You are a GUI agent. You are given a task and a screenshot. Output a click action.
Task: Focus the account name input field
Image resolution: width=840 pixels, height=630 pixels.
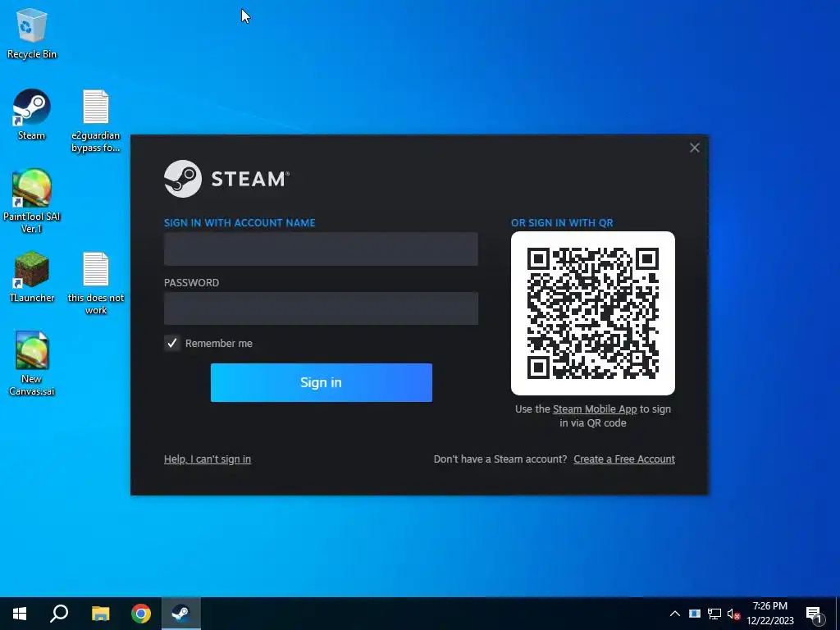(x=321, y=249)
